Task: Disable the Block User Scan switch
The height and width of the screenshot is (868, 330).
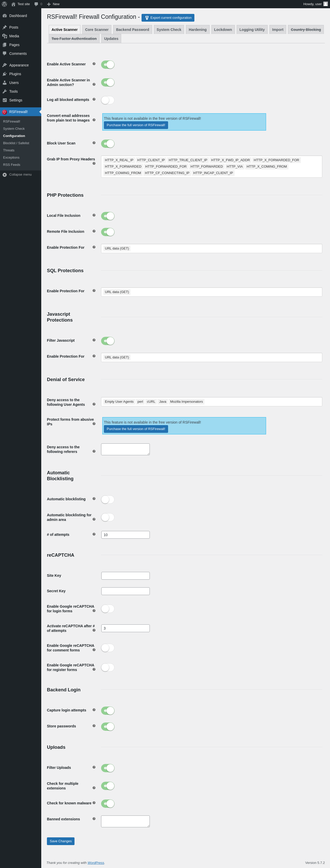Action: 108,143
